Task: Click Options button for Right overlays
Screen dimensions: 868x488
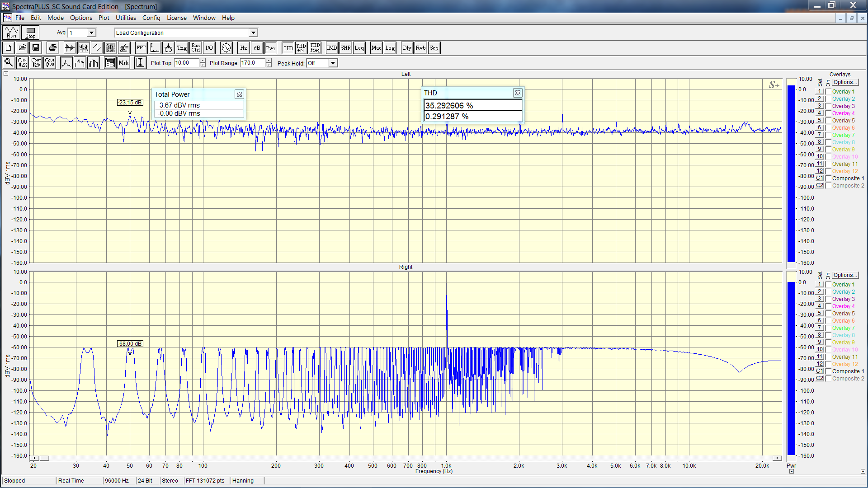Action: coord(845,275)
